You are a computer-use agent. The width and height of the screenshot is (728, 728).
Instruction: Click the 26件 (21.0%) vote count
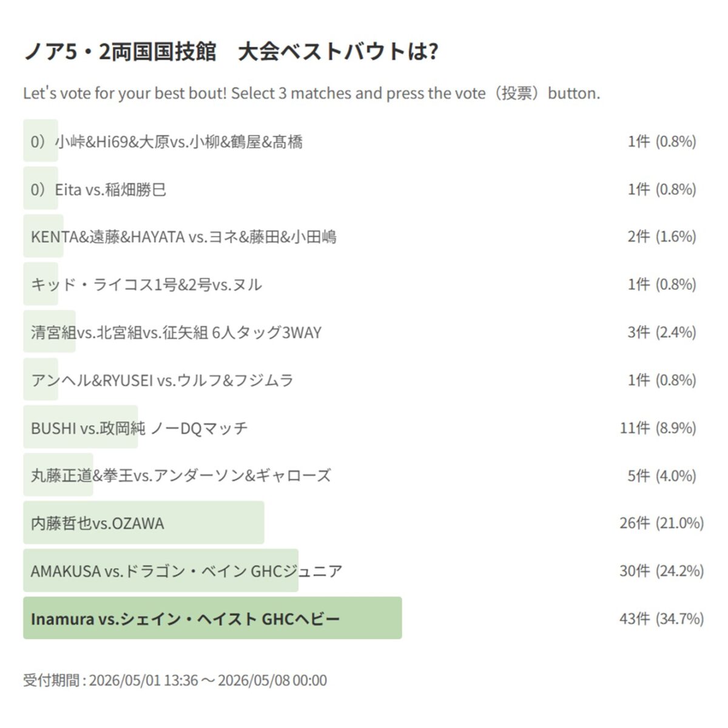[x=662, y=522]
